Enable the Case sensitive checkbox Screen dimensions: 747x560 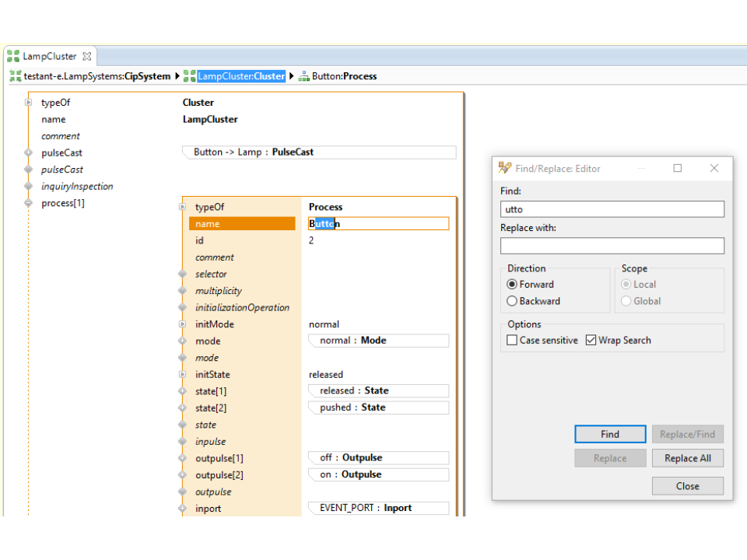point(512,340)
